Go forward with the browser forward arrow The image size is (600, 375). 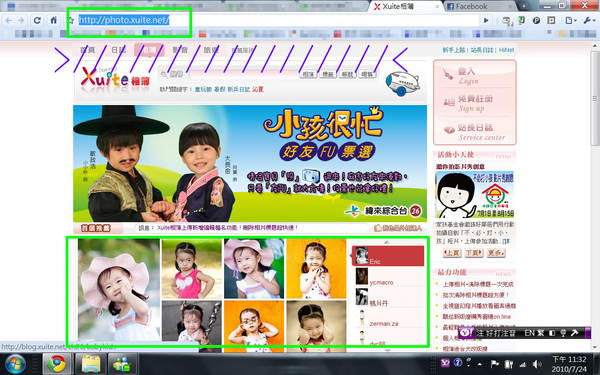21,20
